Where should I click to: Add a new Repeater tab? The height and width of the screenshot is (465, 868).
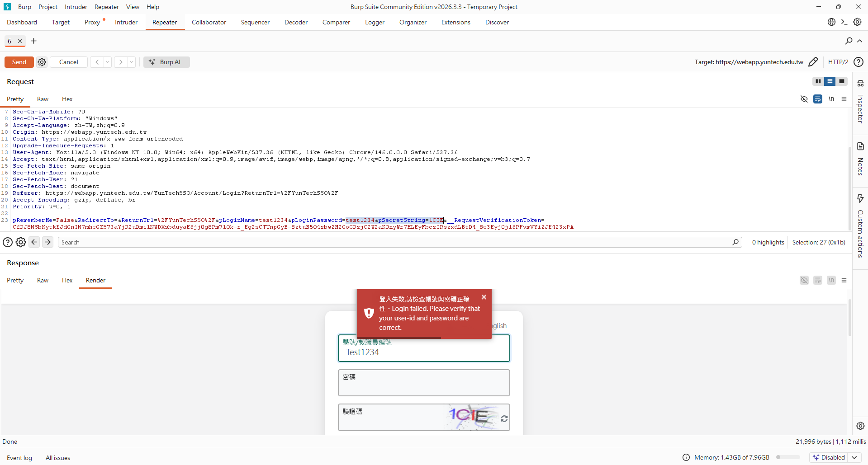point(33,41)
